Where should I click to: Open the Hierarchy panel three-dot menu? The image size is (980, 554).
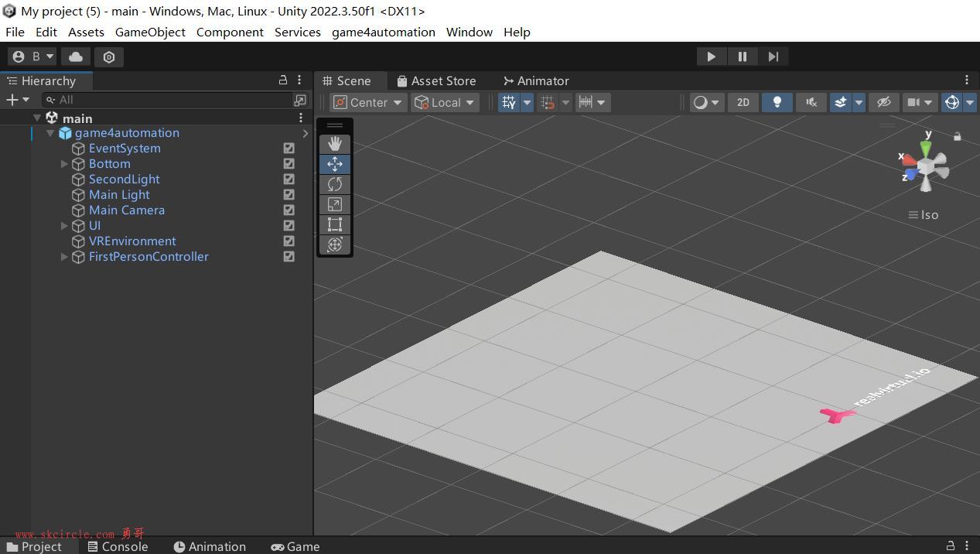pyautogui.click(x=299, y=80)
